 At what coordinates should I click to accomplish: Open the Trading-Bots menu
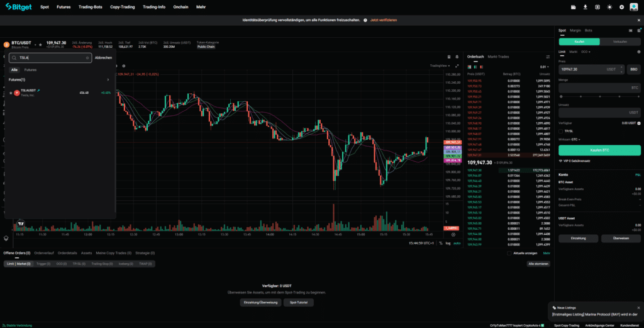tap(91, 7)
